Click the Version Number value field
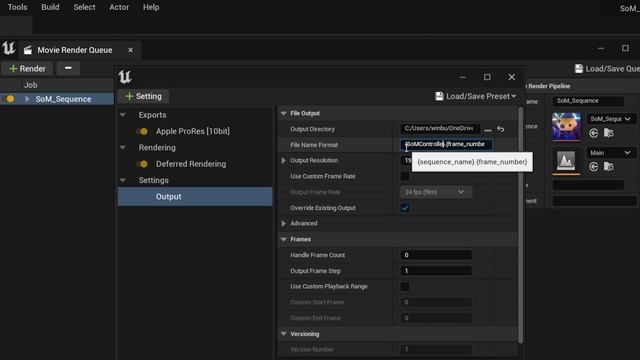The width and height of the screenshot is (640, 360). [436, 349]
